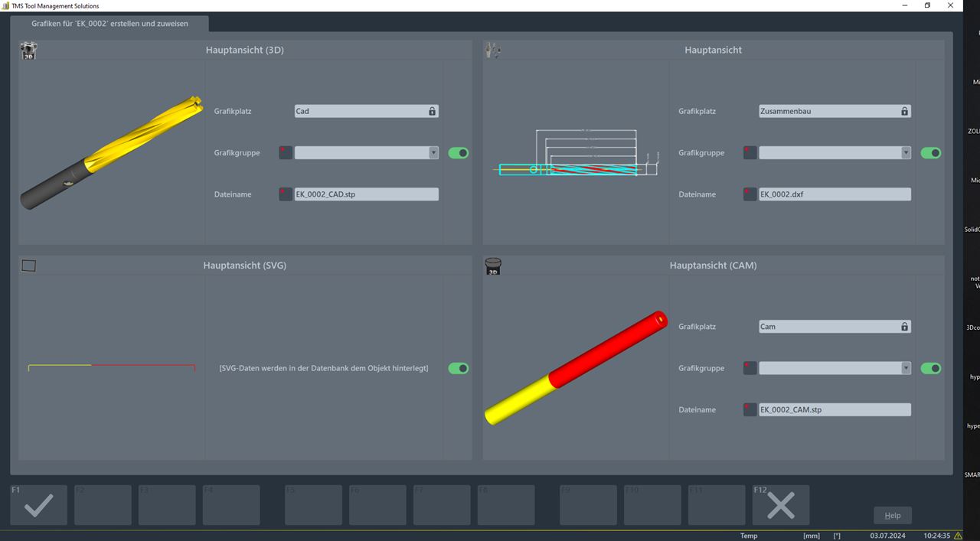The height and width of the screenshot is (541, 980).
Task: Click the red marker icon beside EK_0002.dxf
Action: pyautogui.click(x=750, y=194)
